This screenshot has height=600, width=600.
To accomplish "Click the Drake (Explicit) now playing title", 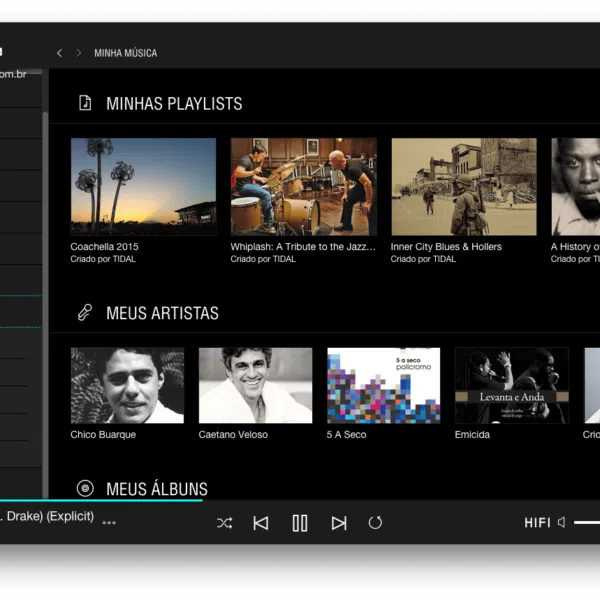I will click(47, 516).
